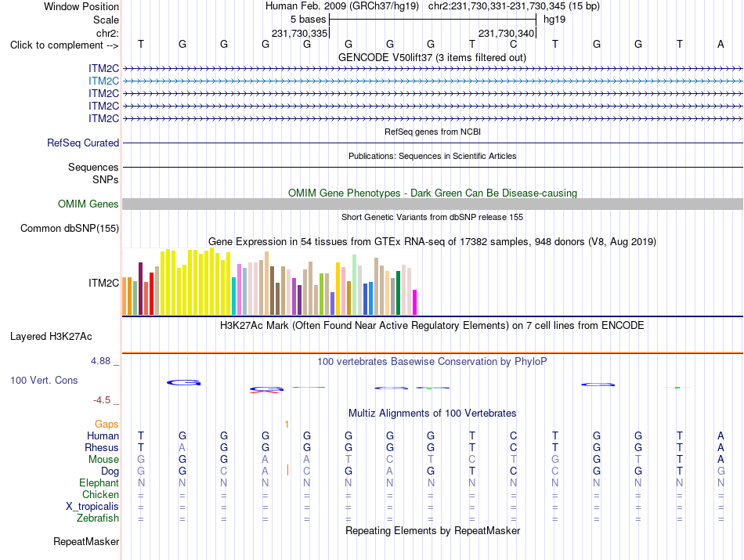Click the 'Click to complement -->' label
Viewport: 744px width, 560px height.
64,45
